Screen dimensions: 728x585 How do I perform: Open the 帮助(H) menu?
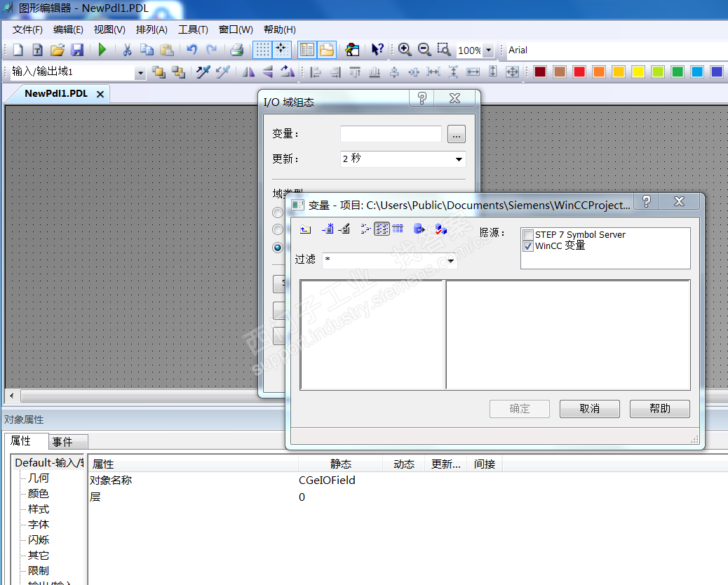coord(280,29)
